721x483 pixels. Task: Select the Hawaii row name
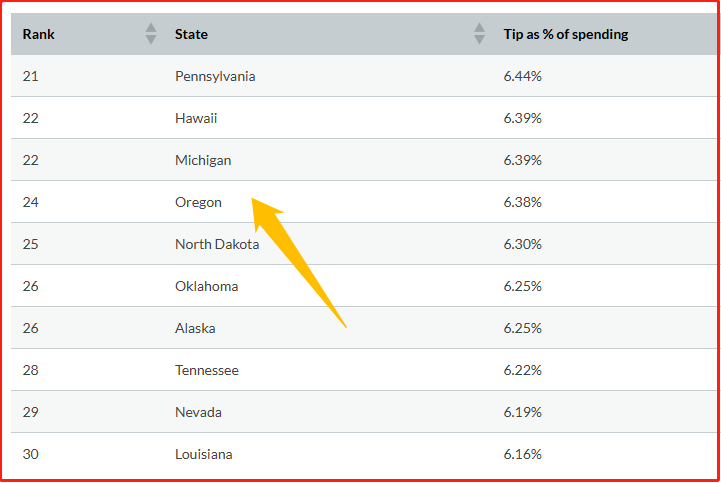pyautogui.click(x=196, y=118)
